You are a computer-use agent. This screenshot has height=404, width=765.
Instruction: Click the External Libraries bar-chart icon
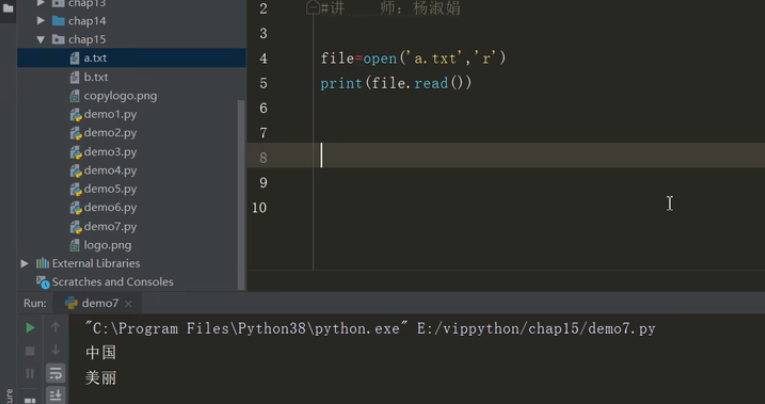click(x=42, y=263)
